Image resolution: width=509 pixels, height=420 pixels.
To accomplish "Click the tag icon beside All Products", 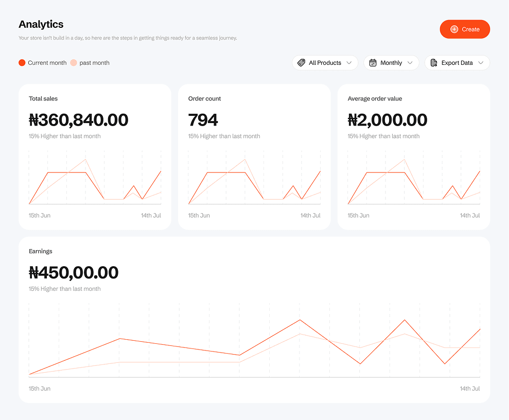I will (x=302, y=63).
